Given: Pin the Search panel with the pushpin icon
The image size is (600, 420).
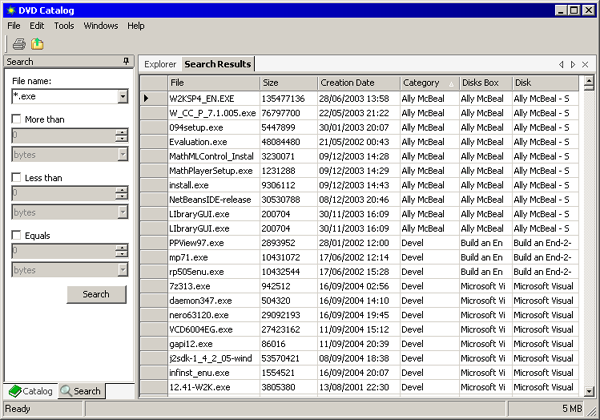Looking at the screenshot, I should tap(126, 62).
